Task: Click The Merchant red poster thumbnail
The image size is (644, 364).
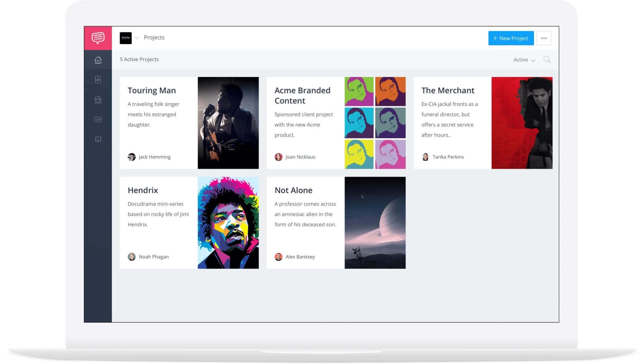Action: point(522,123)
